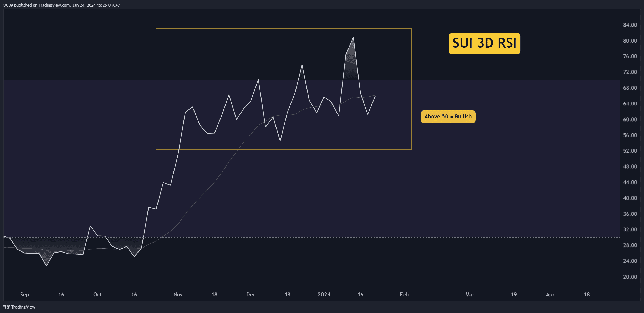Click the RSI low point in mid-September
The width and height of the screenshot is (644, 313).
click(47, 266)
